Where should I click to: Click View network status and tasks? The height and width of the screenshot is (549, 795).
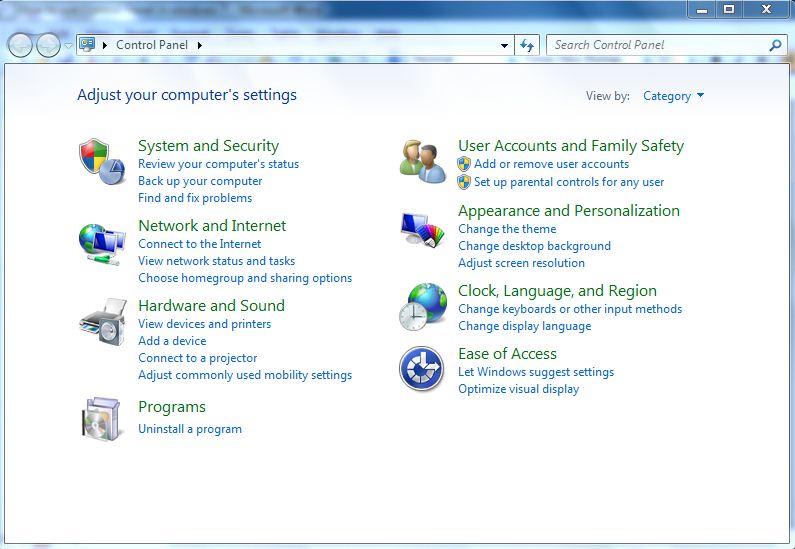(216, 261)
